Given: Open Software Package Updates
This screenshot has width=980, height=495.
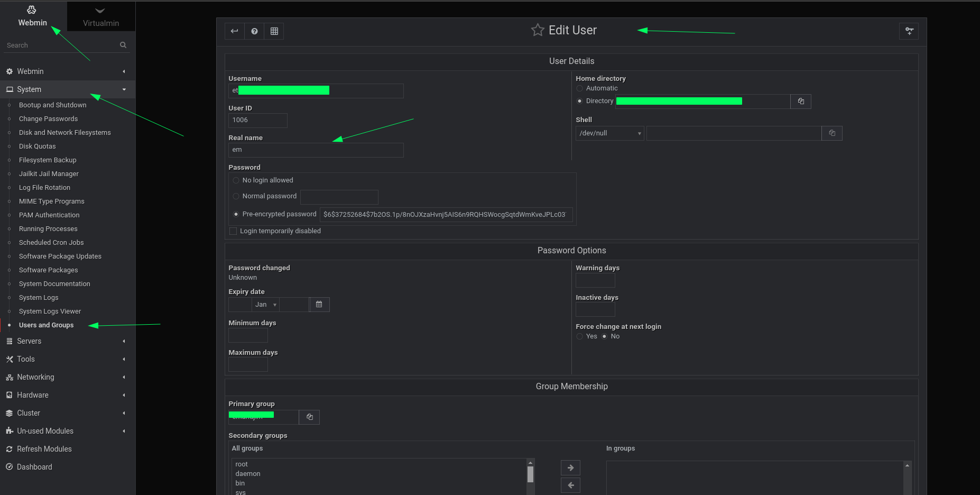Looking at the screenshot, I should tap(60, 256).
